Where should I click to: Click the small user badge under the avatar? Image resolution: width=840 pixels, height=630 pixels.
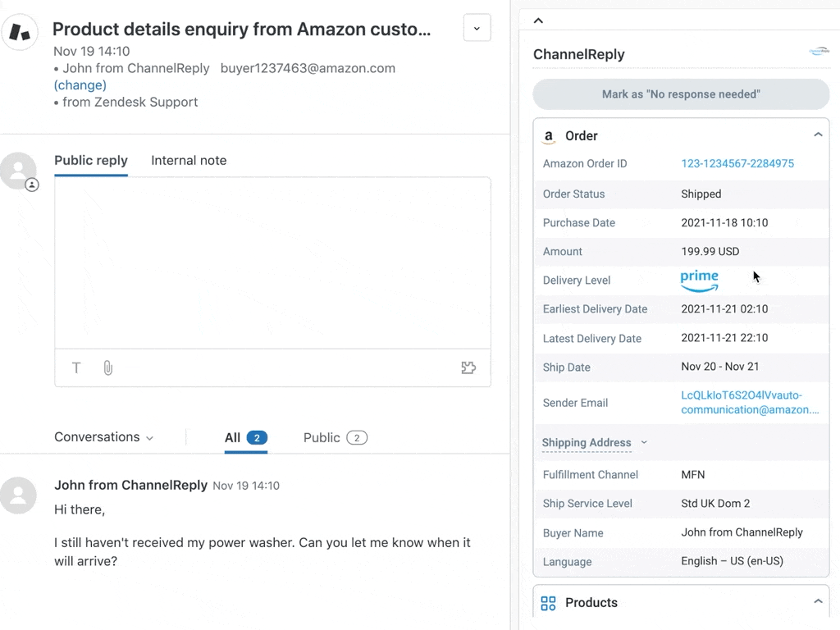(x=32, y=185)
